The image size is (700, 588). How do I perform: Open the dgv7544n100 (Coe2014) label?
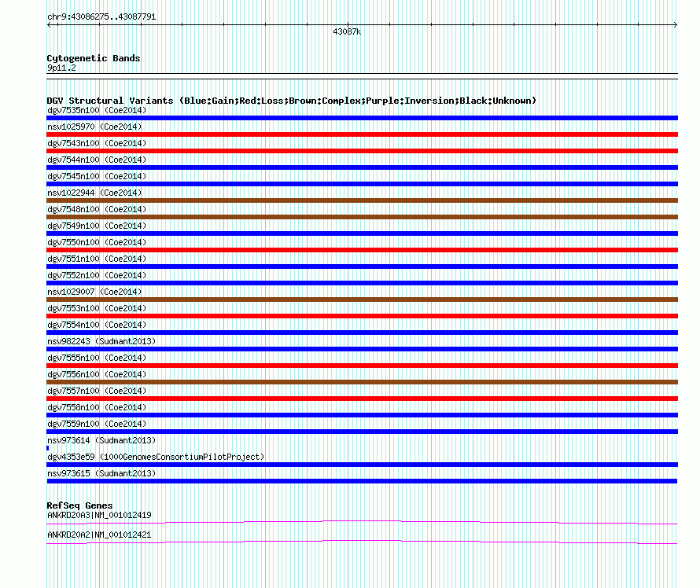[97, 160]
